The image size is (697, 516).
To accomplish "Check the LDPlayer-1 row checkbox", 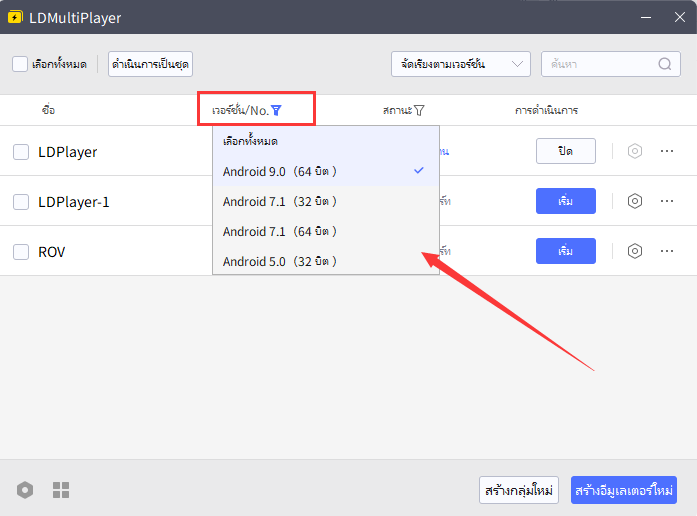I will [21, 202].
